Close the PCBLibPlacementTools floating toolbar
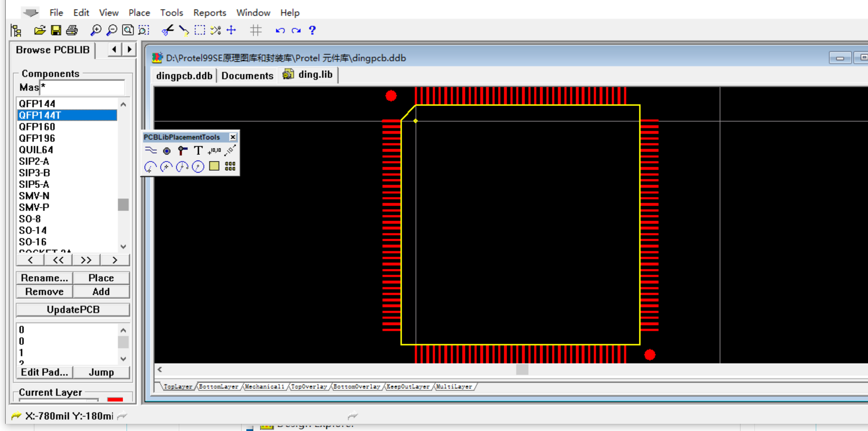The width and height of the screenshot is (868, 431). click(233, 137)
